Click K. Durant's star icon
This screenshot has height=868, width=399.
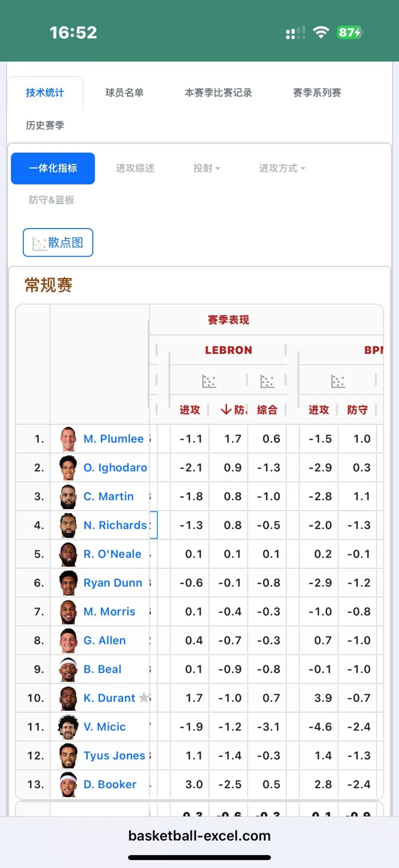144,697
